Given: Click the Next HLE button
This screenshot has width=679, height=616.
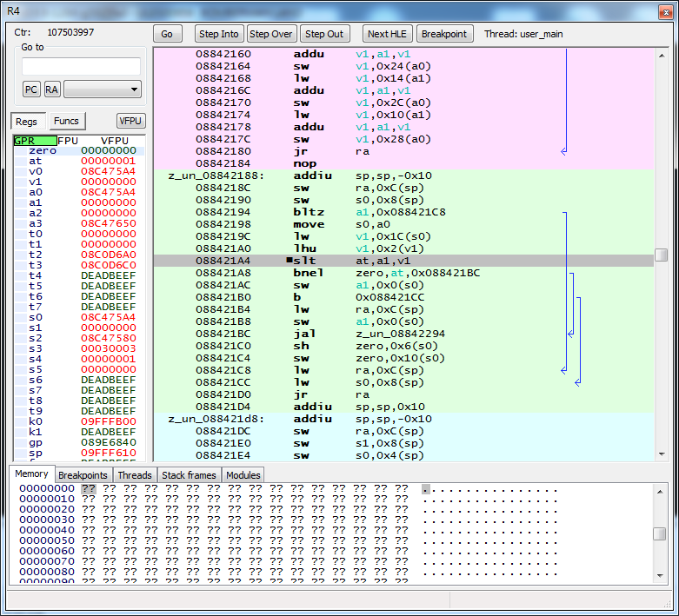Looking at the screenshot, I should click(x=387, y=34).
